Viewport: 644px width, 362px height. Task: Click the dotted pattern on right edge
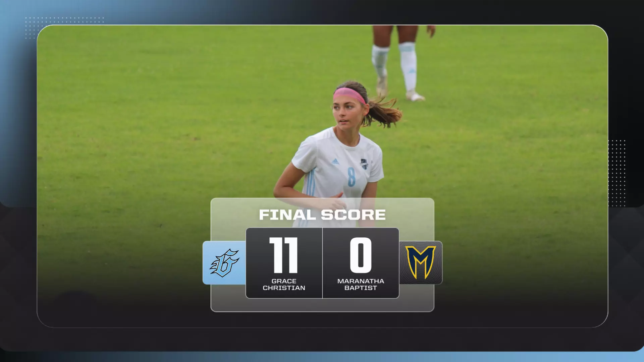click(x=617, y=173)
